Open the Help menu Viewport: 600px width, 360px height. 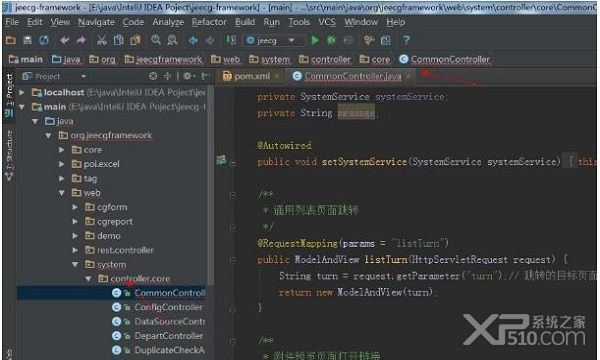pyautogui.click(x=396, y=22)
